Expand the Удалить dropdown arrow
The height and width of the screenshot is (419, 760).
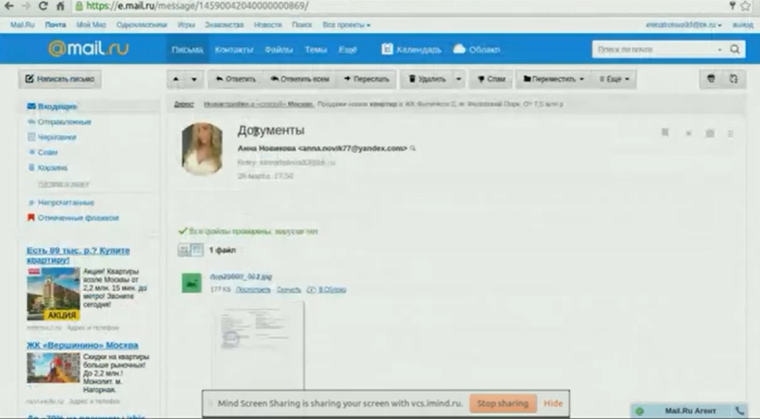[x=458, y=77]
